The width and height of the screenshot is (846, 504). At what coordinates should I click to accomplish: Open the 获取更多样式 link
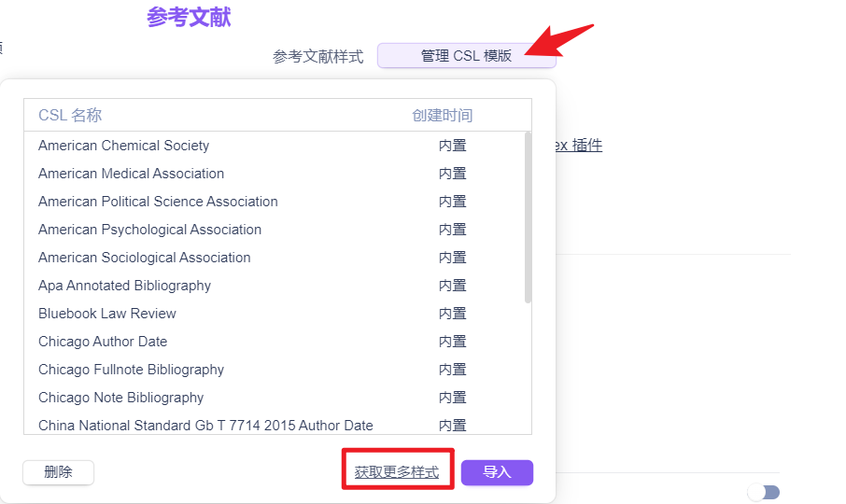[397, 472]
